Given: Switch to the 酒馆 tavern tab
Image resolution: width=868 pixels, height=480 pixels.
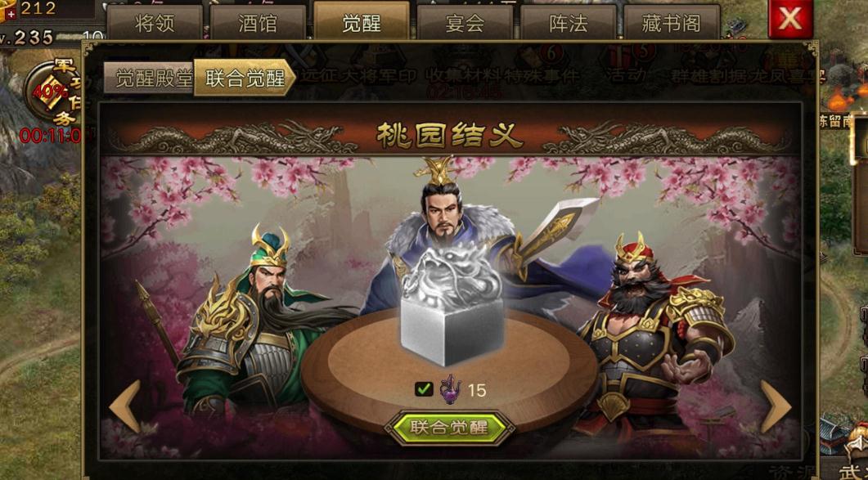Looking at the screenshot, I should pyautogui.click(x=258, y=23).
